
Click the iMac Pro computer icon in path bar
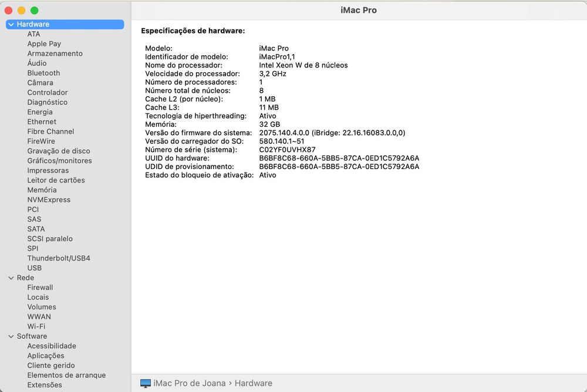pyautogui.click(x=145, y=383)
